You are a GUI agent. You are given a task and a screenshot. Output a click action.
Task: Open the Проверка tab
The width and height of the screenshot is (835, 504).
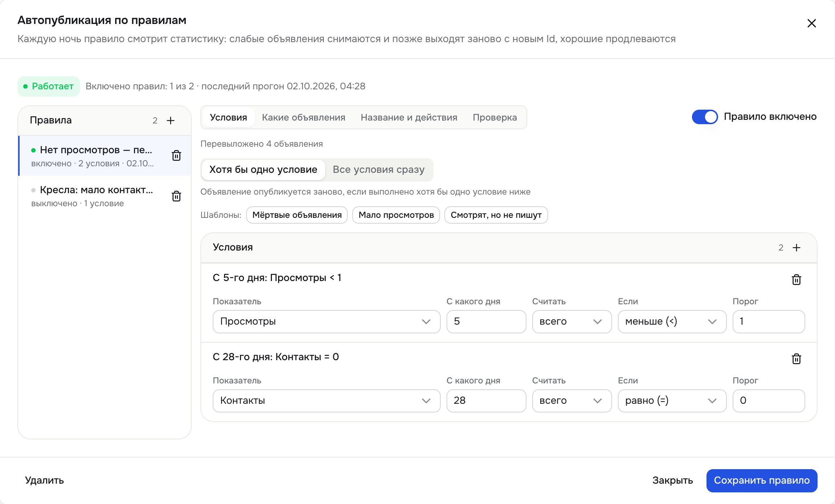click(495, 117)
